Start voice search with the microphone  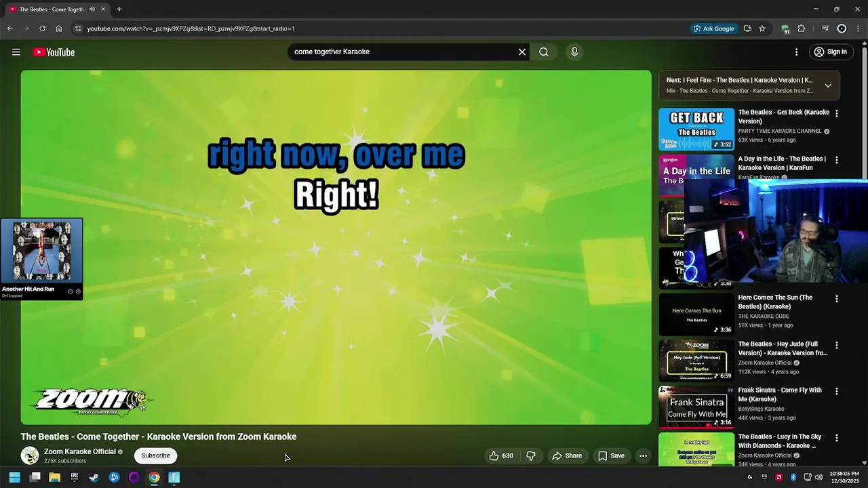pyautogui.click(x=574, y=52)
